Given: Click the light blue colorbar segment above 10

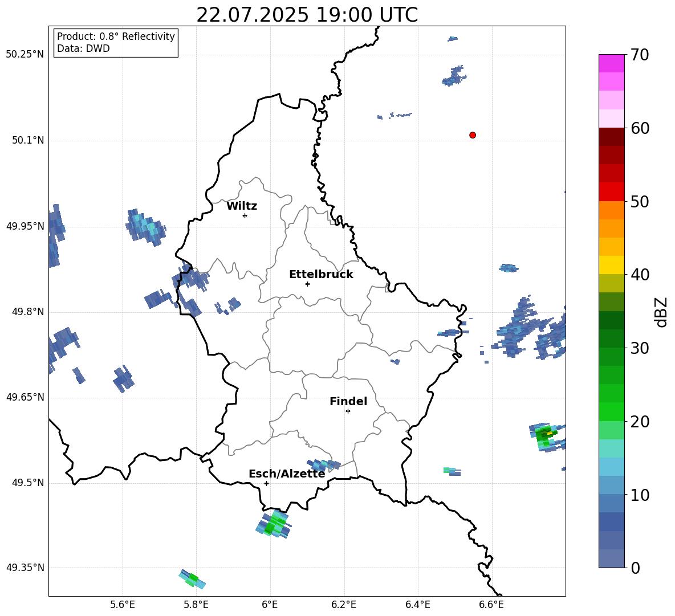Looking at the screenshot, I should (612, 467).
